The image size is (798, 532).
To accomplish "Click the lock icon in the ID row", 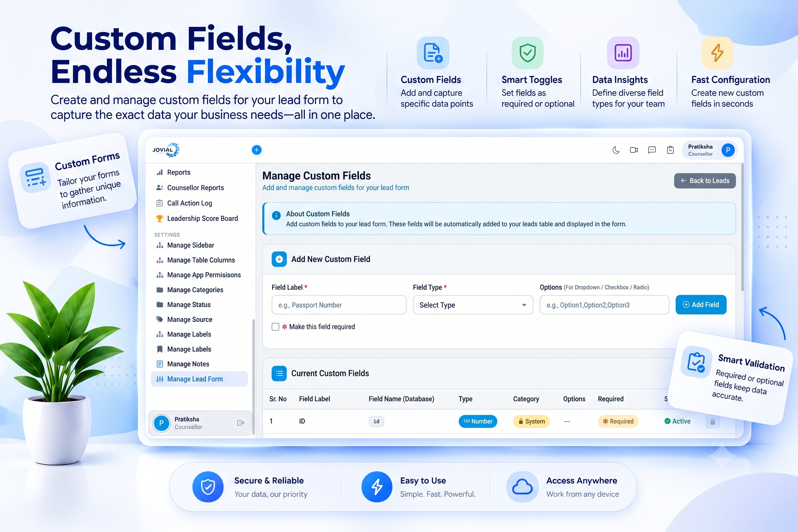I will click(x=712, y=421).
